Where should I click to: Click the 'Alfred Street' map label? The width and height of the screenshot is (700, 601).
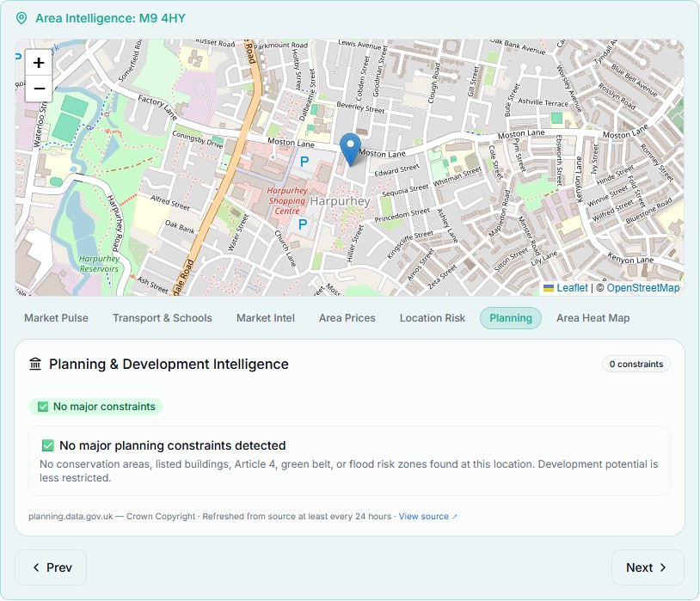pyautogui.click(x=170, y=203)
